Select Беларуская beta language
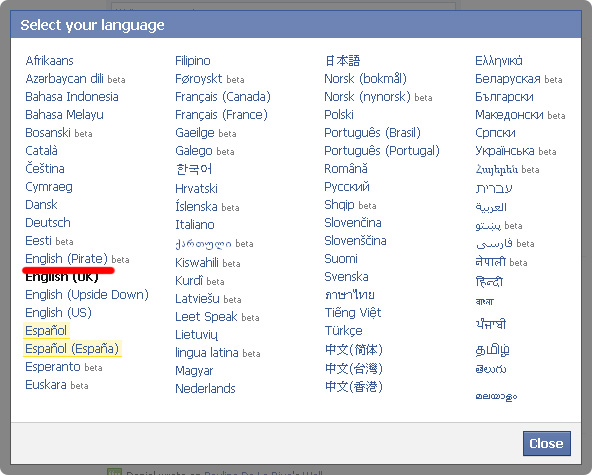Viewport: 592px width, 475px height. click(508, 79)
